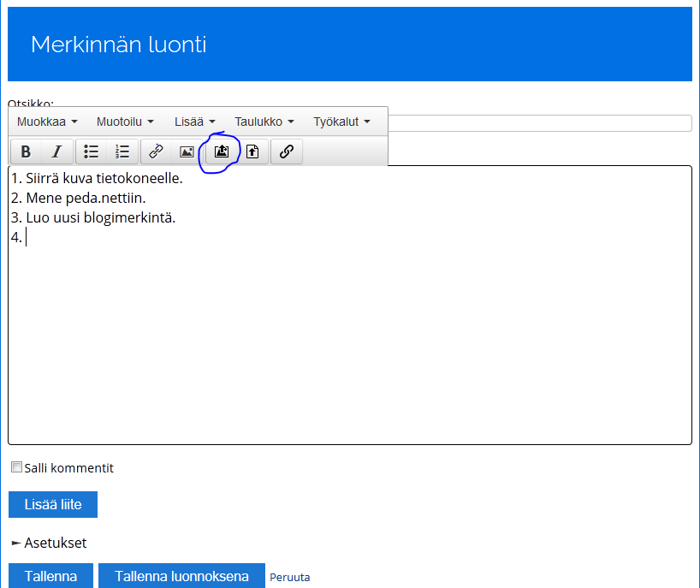The width and height of the screenshot is (700, 588).
Task: Click the insert image icon
Action: pyautogui.click(x=187, y=151)
